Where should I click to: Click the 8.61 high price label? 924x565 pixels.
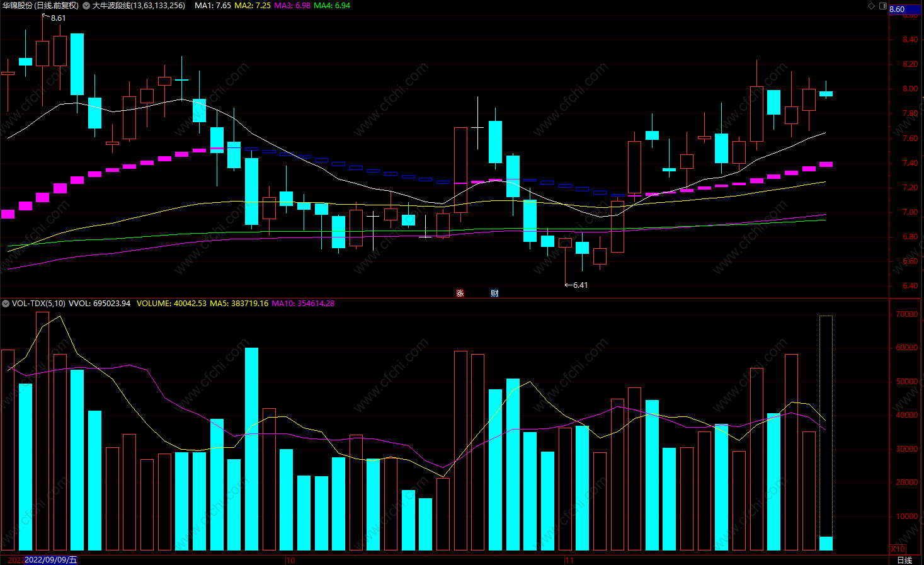[x=58, y=18]
